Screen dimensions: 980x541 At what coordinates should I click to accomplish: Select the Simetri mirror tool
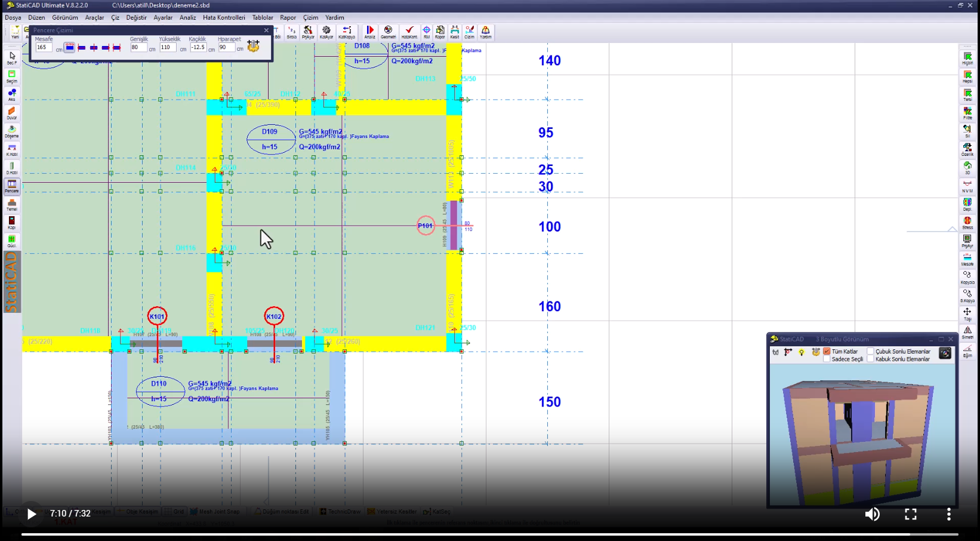[x=967, y=331]
